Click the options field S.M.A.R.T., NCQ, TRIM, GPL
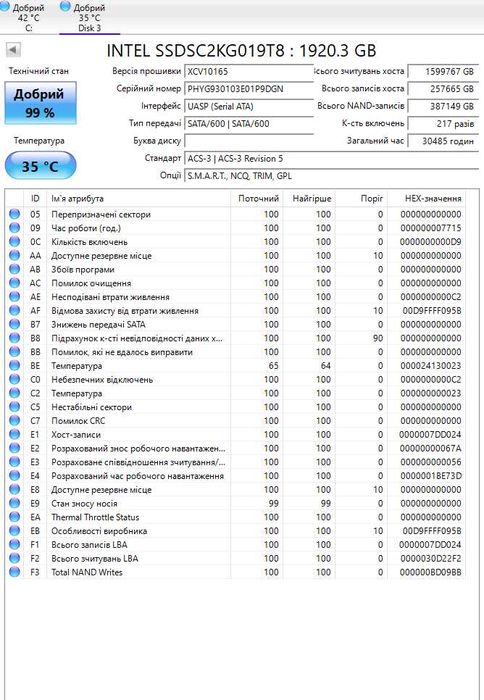This screenshot has height=700, width=484. pos(331,176)
